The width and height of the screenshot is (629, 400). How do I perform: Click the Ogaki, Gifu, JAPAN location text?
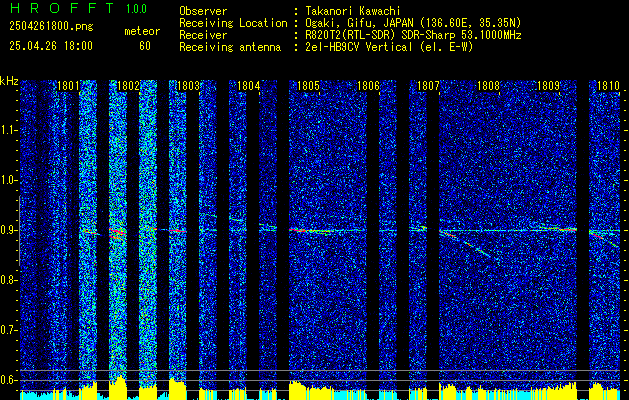tap(413, 23)
